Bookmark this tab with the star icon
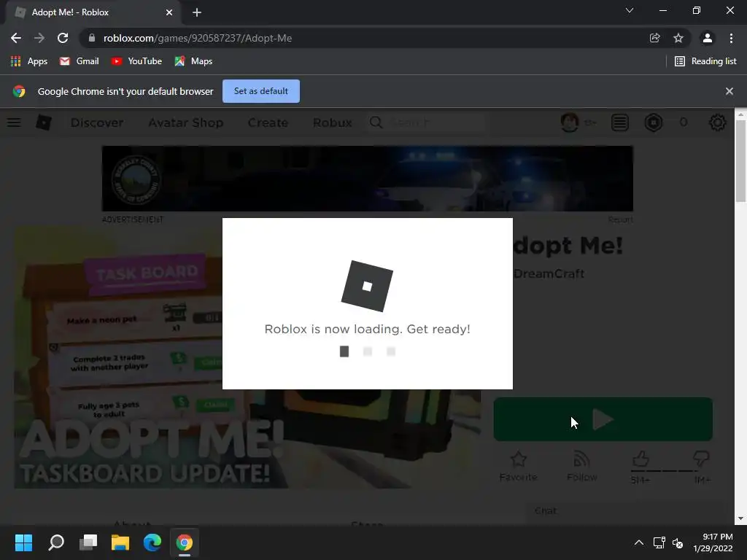This screenshot has height=560, width=747. (x=678, y=38)
